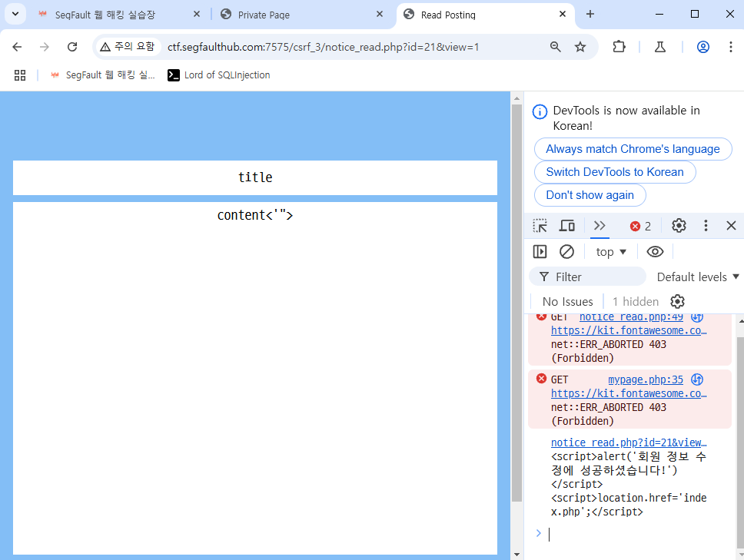Click the address bar URL

coord(323,47)
